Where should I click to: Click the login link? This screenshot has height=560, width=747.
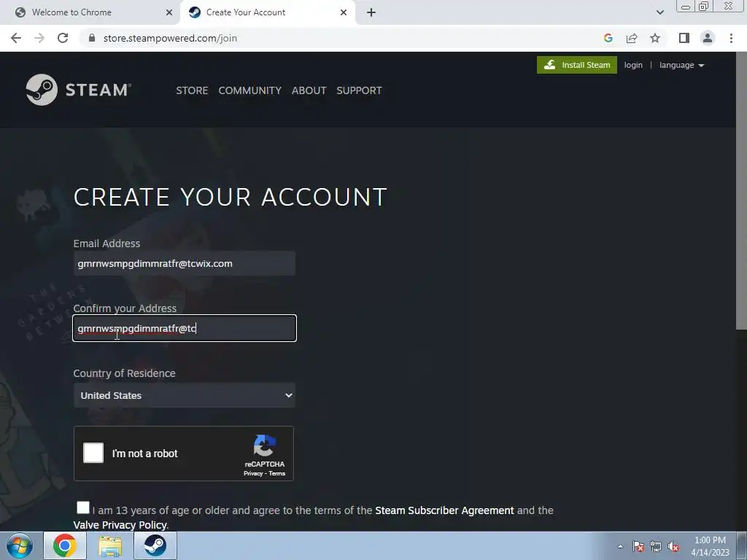point(633,65)
